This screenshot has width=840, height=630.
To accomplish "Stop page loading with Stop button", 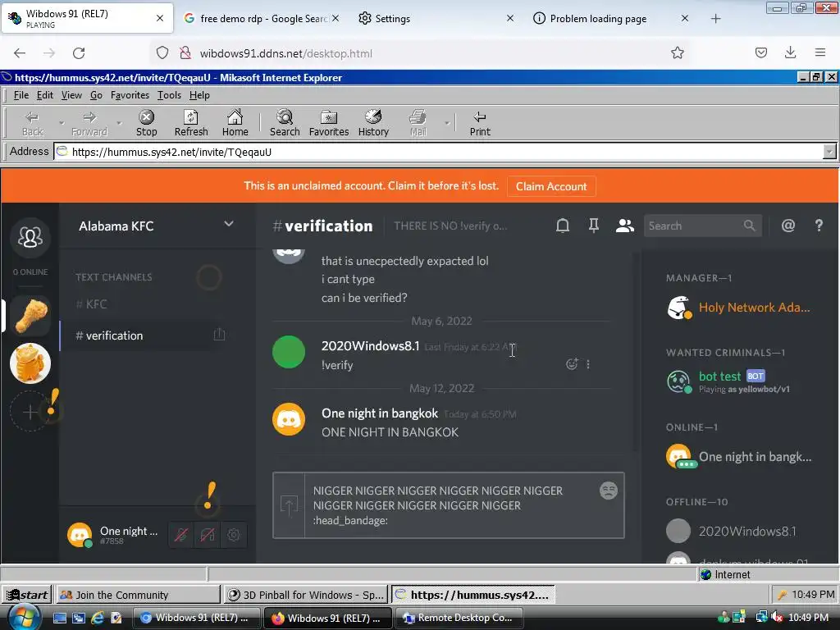I will click(x=146, y=123).
